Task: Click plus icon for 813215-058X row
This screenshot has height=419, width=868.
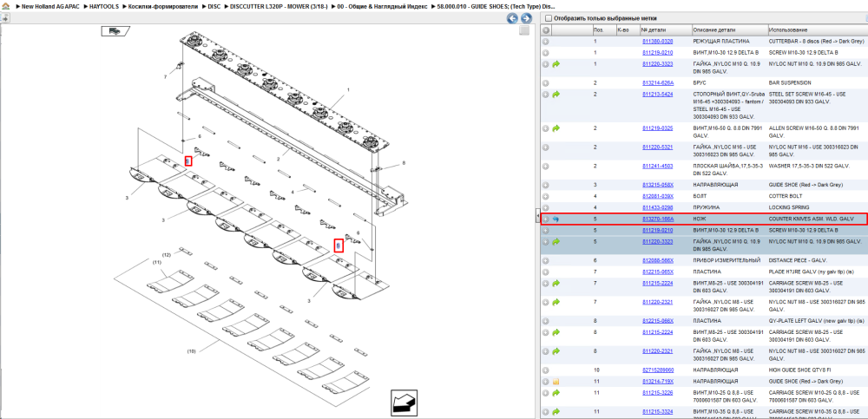Action: 546,185
